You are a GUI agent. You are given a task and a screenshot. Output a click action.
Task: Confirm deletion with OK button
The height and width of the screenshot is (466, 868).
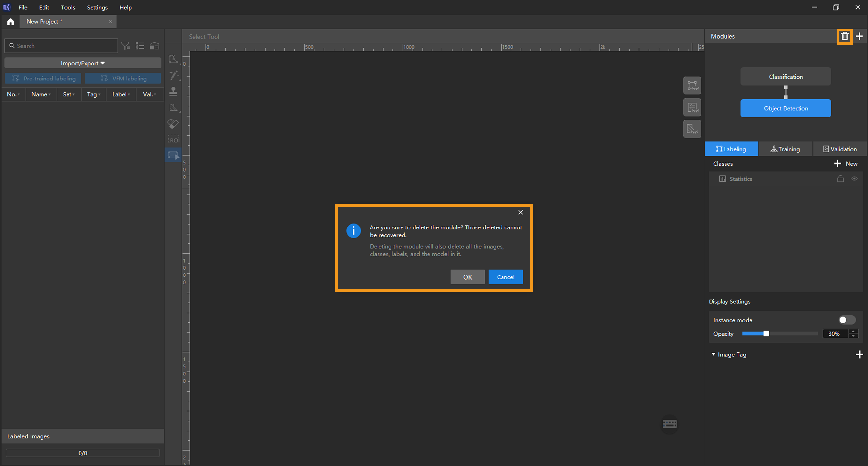[x=467, y=277]
